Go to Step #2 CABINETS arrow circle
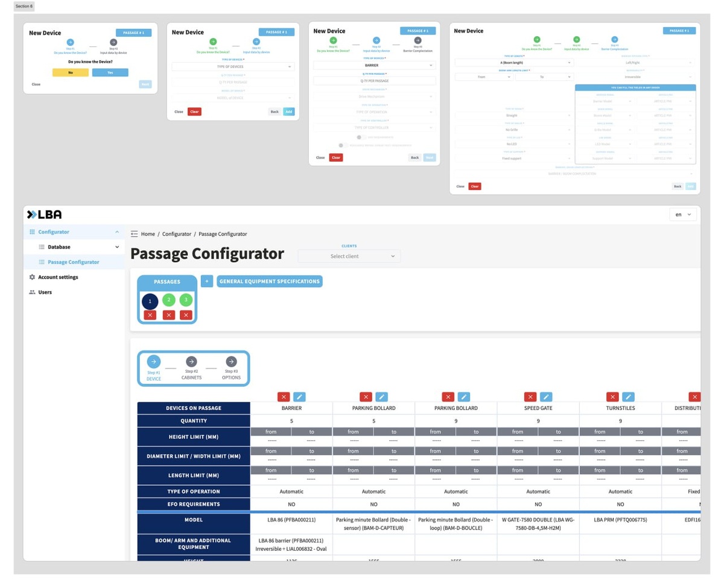Screen dimensions: 724x588 (x=191, y=361)
